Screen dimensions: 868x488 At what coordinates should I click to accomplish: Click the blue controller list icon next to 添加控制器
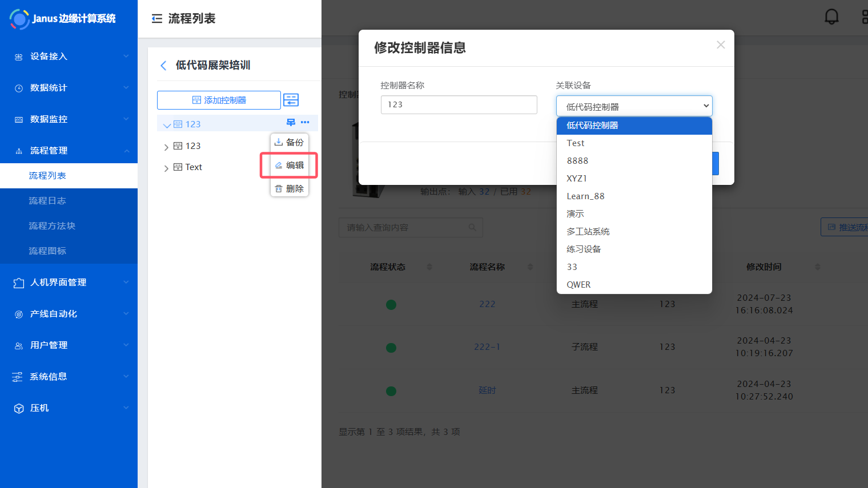[x=291, y=100]
